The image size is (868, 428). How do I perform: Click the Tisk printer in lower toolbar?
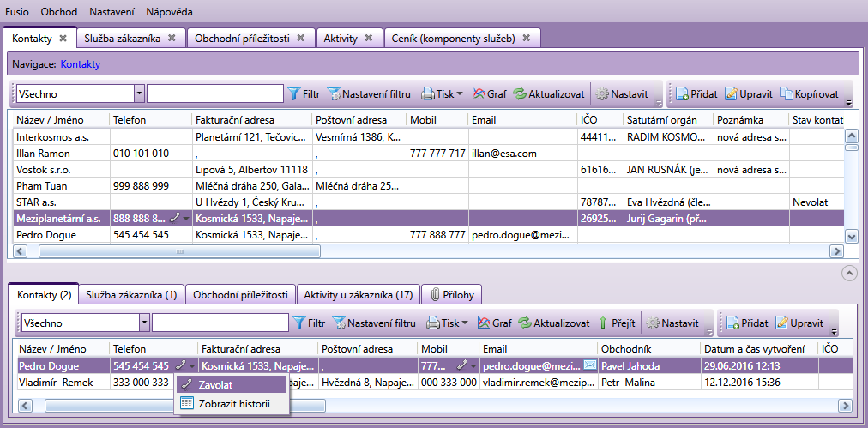[433, 323]
